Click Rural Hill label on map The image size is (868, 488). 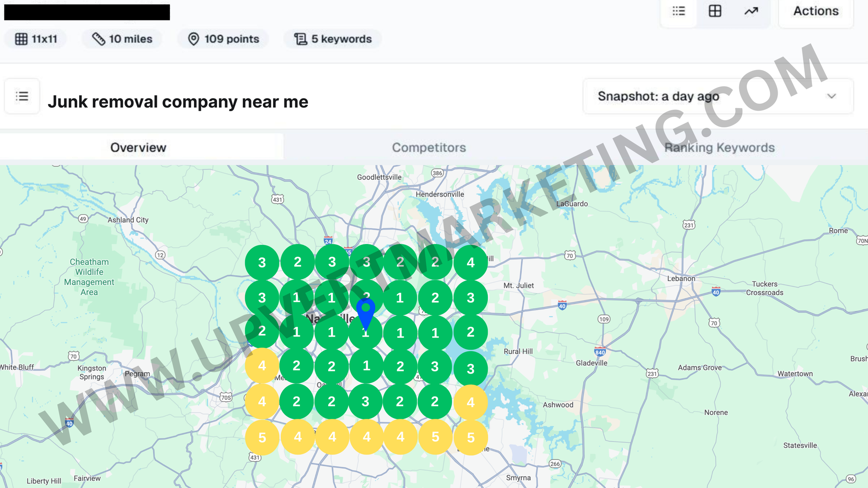coord(518,352)
